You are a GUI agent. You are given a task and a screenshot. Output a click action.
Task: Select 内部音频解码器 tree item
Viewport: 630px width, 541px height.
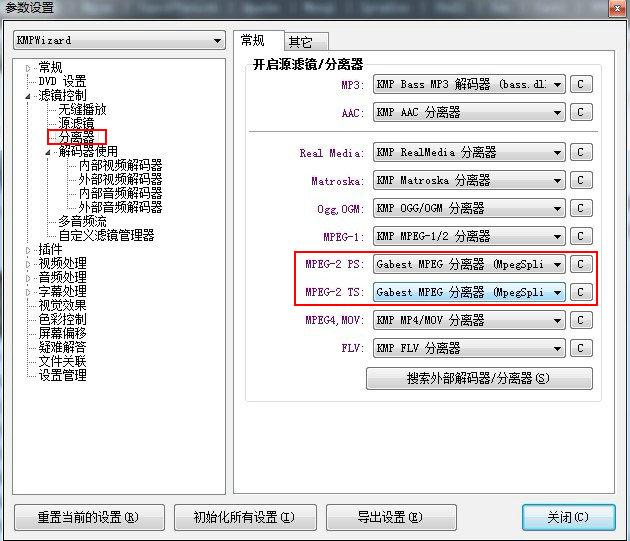(120, 193)
